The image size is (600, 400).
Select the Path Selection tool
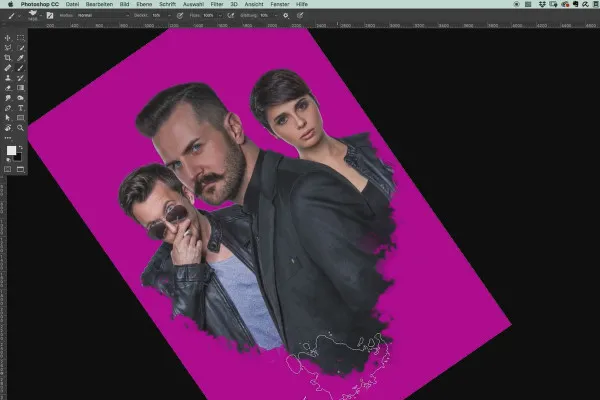[8, 118]
